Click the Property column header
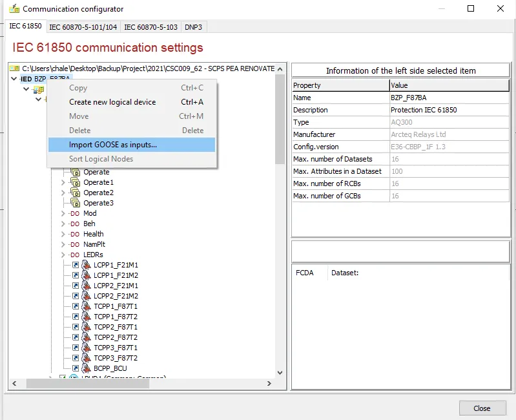The height and width of the screenshot is (420, 516). coord(340,85)
